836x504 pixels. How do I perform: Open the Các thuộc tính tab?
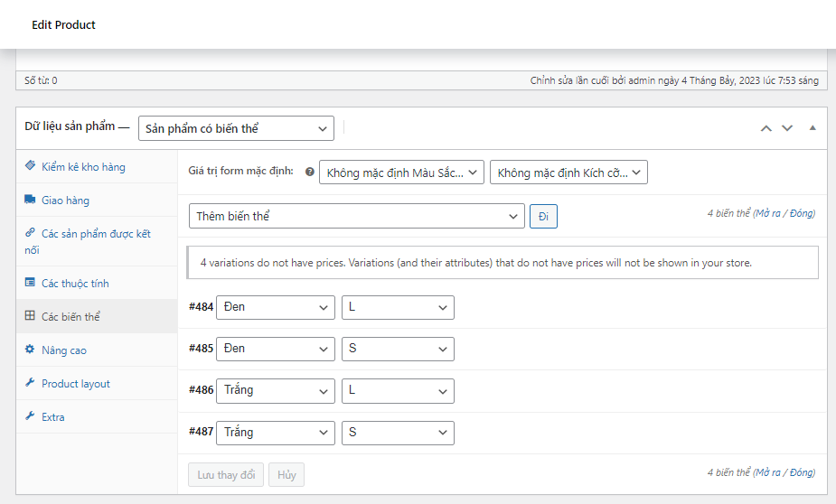[97, 283]
